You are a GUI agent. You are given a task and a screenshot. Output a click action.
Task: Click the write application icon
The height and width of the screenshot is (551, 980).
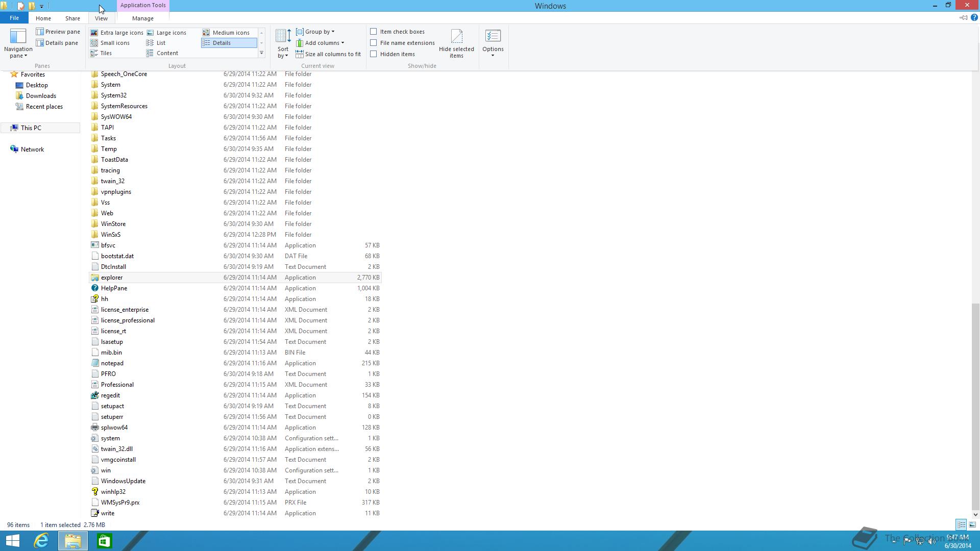coord(94,513)
